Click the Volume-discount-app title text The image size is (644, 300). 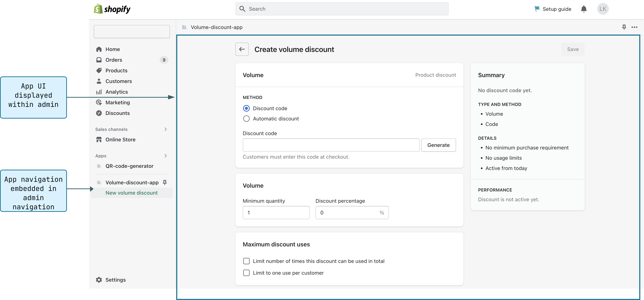216,27
